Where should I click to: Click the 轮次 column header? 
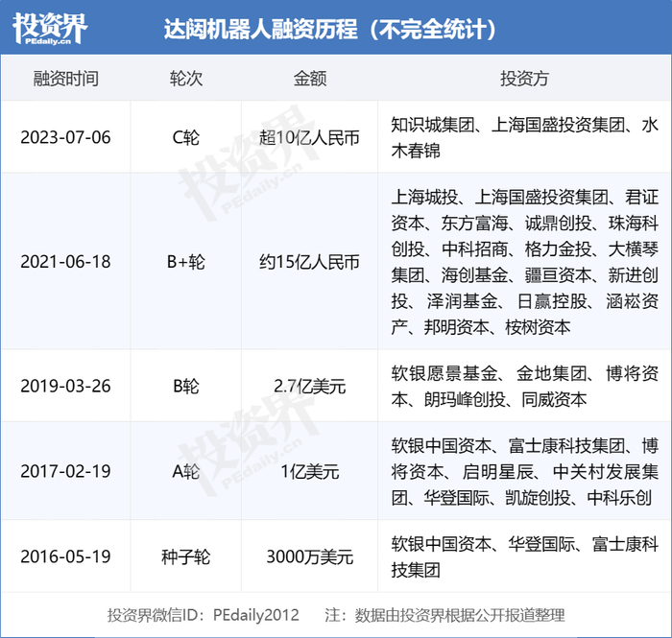click(186, 79)
